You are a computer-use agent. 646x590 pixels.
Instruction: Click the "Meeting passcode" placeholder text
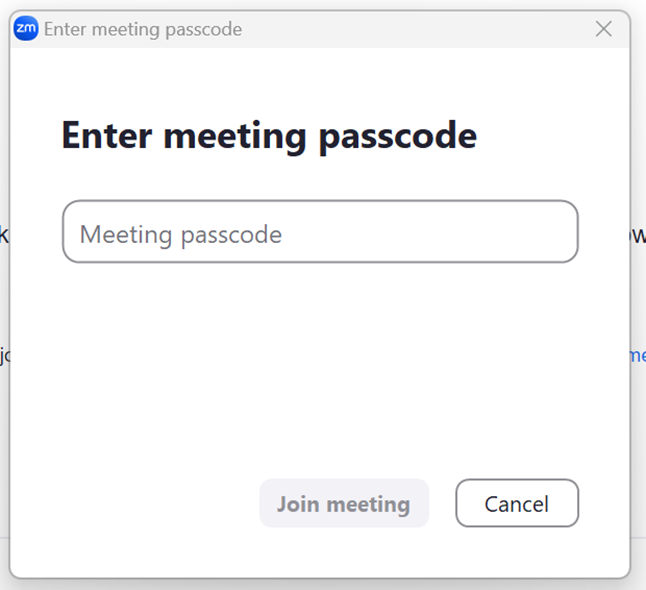pyautogui.click(x=181, y=235)
